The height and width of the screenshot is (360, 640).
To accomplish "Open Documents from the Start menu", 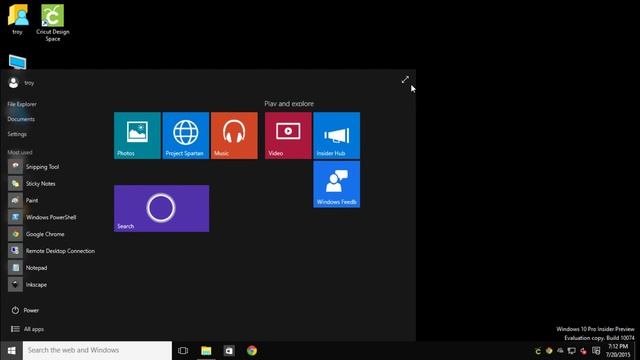I will click(x=21, y=119).
